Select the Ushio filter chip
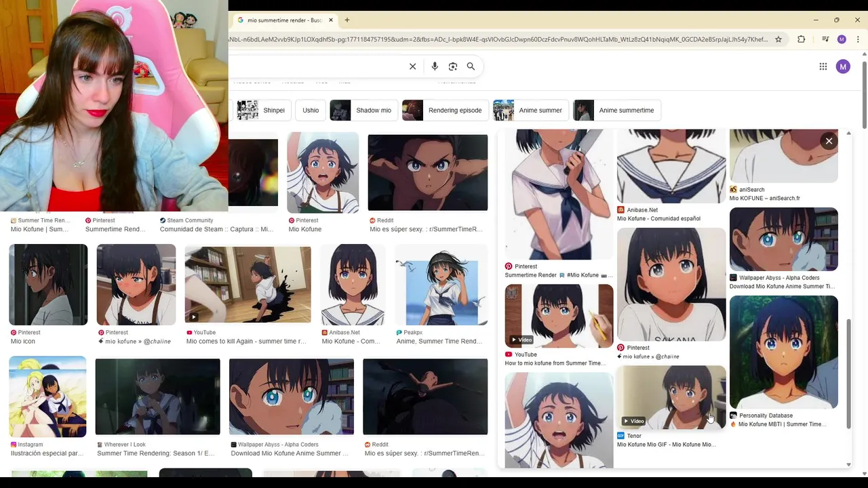This screenshot has height=488, width=868. (x=311, y=110)
